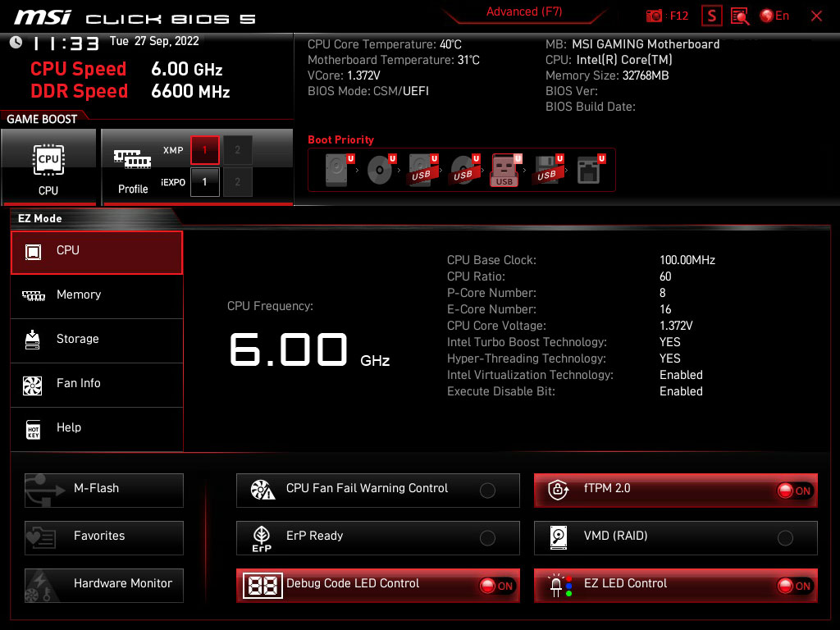Image resolution: width=840 pixels, height=630 pixels.
Task: Switch to Advanced mode (F7)
Action: click(x=524, y=11)
